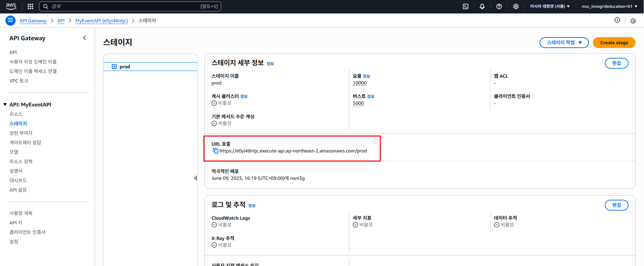Open the help question mark icon
The image size is (644, 266).
pyautogui.click(x=499, y=6)
